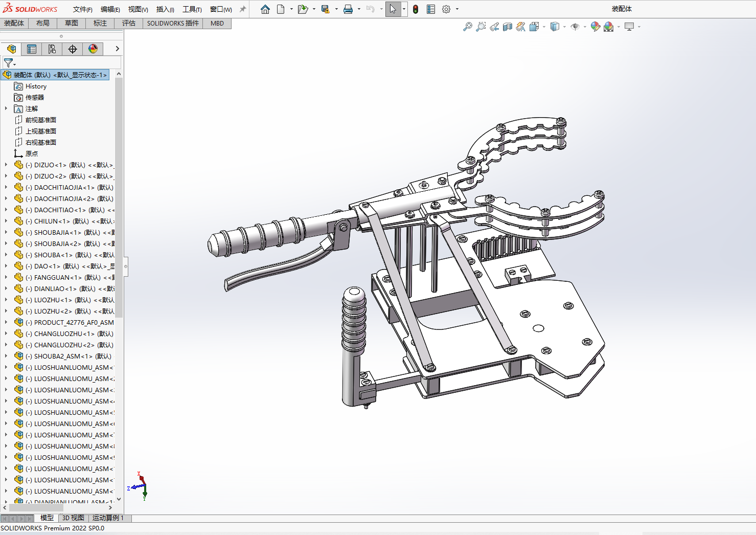The width and height of the screenshot is (756, 535).
Task: Expand SHOUBA2_ASM<1> subassembly node
Action: pos(6,356)
